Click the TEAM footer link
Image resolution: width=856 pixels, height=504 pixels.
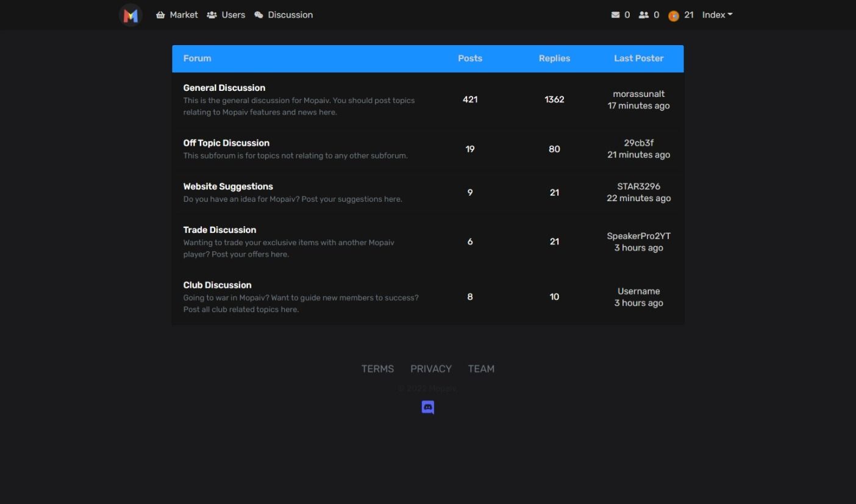pyautogui.click(x=481, y=369)
